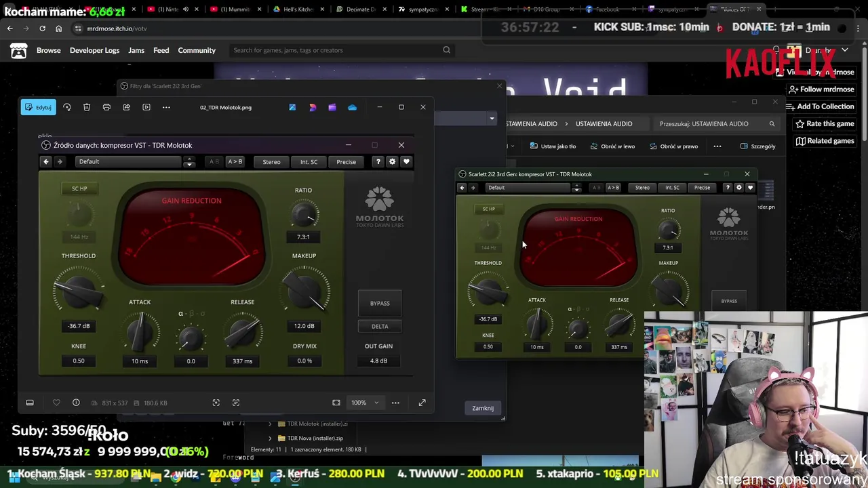This screenshot has width=868, height=488.
Task: Favorite the image with the heart icon
Action: click(x=56, y=403)
